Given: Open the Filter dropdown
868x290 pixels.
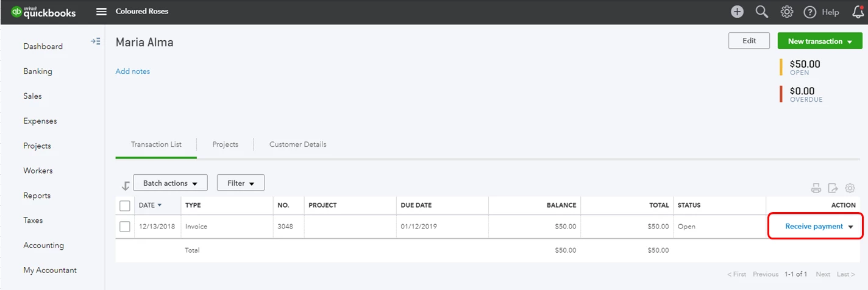Looking at the screenshot, I should click(241, 183).
